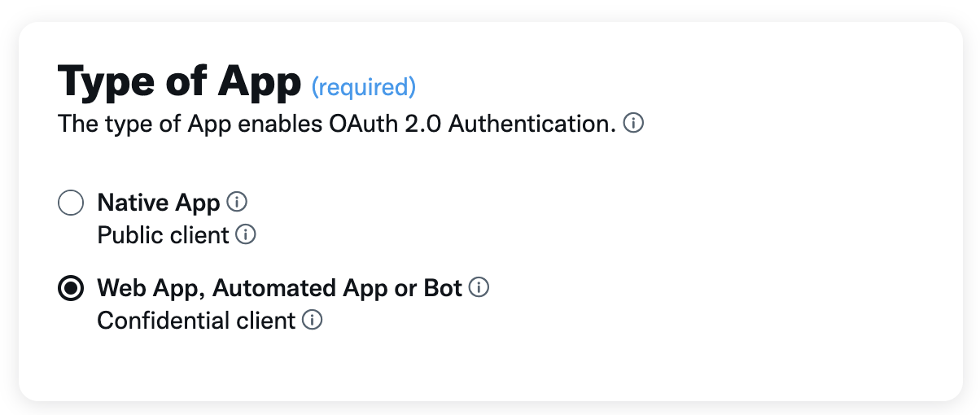Viewport: 980px width, 415px height.
Task: Click the word Automated in option label
Action: click(264, 288)
